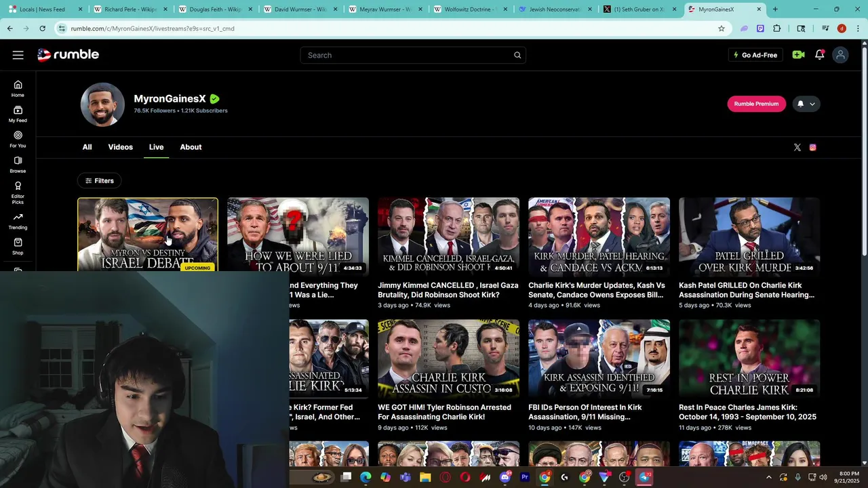Open MyronGainesX's X profile link
The height and width of the screenshot is (488, 868).
(x=797, y=147)
